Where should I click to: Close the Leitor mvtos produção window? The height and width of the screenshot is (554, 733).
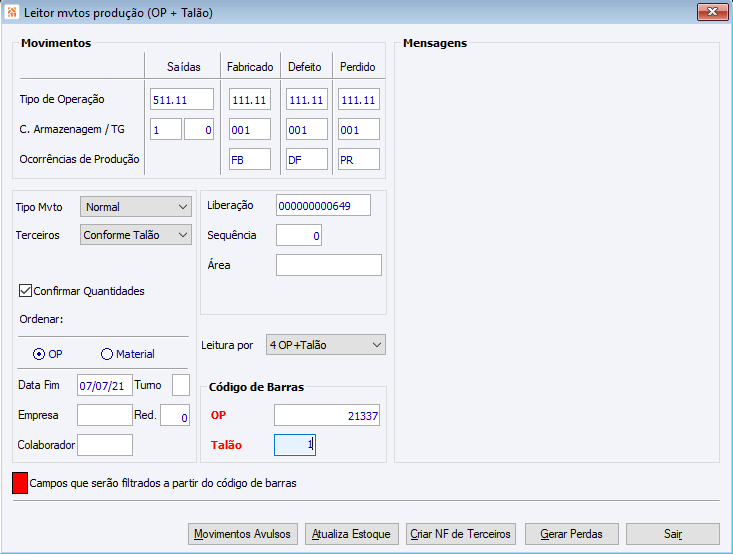[x=711, y=12]
